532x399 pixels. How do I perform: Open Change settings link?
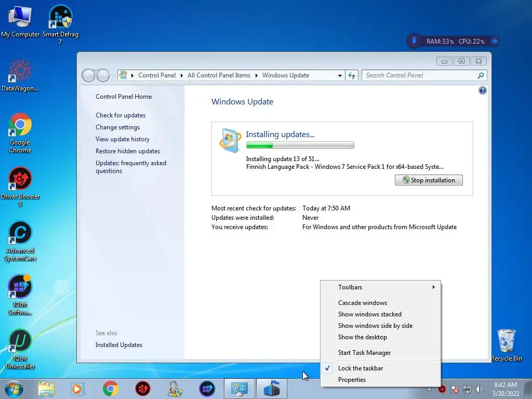117,127
